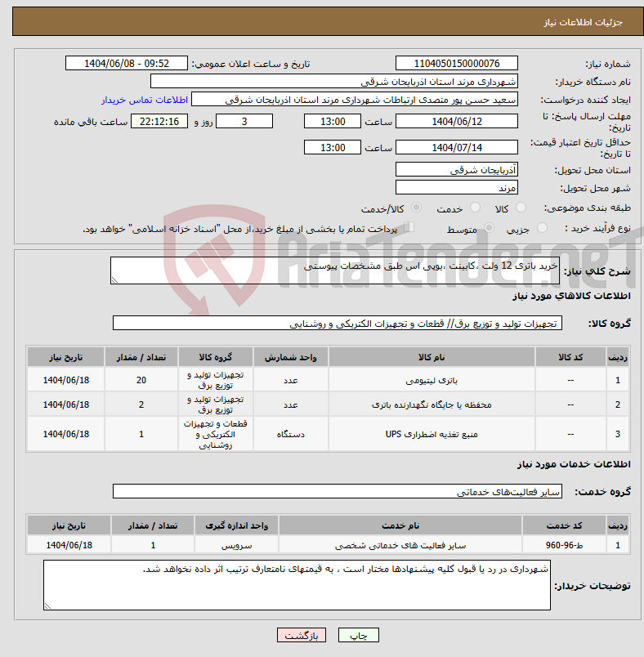Click the کد کالا column header

570,357
